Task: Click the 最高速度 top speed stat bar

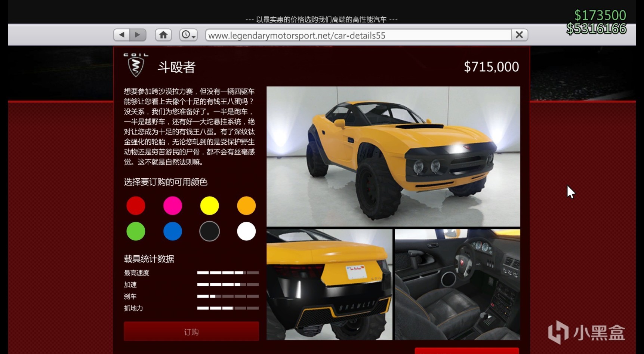Action: [228, 273]
